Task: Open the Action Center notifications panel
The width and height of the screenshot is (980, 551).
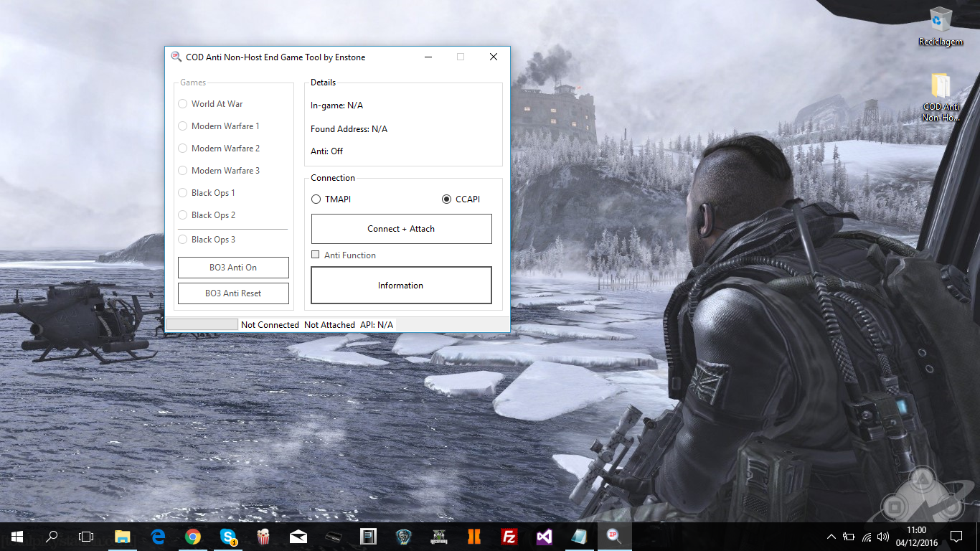Action: [956, 537]
